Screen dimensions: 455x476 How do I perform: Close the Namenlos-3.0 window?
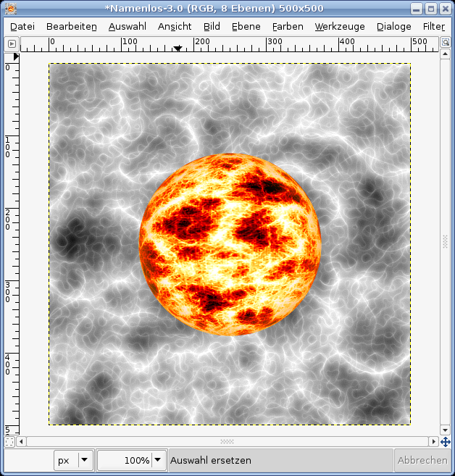point(446,9)
